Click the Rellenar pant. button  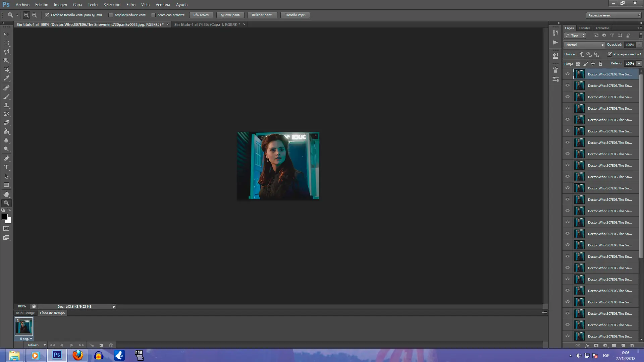[x=262, y=15]
